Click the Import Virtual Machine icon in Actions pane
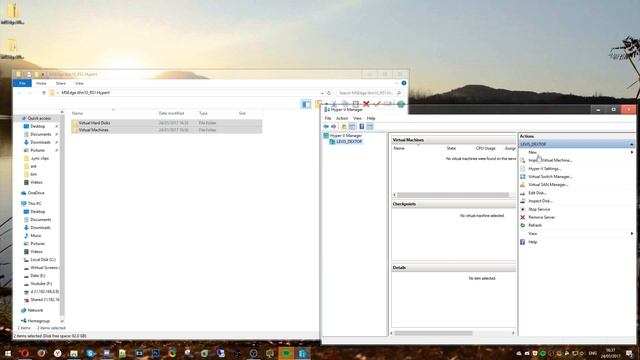This screenshot has width=640, height=360. point(523,160)
